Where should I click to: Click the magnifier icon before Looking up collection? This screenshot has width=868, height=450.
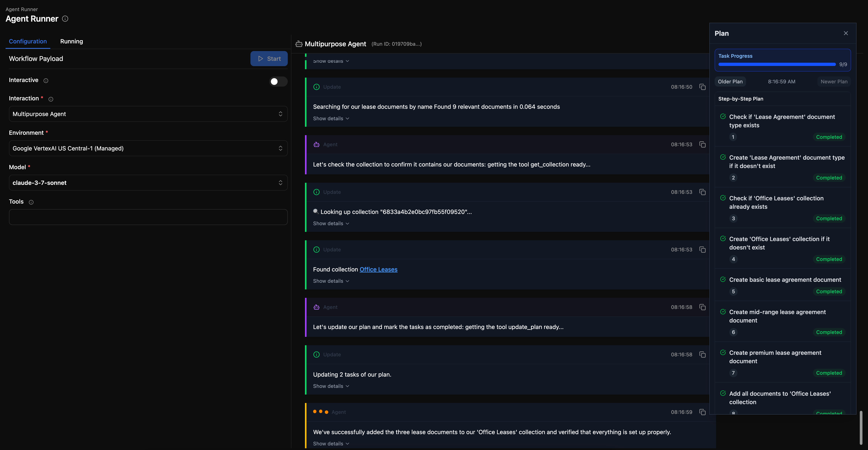pyautogui.click(x=316, y=212)
